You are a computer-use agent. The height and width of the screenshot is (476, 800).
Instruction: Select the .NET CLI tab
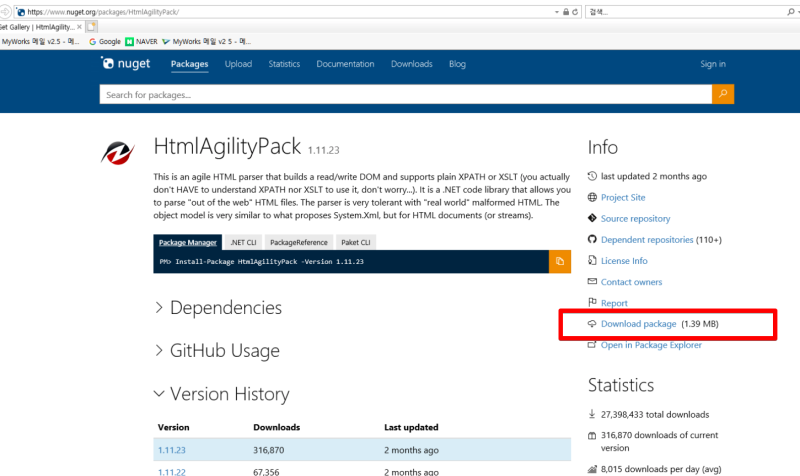[243, 242]
